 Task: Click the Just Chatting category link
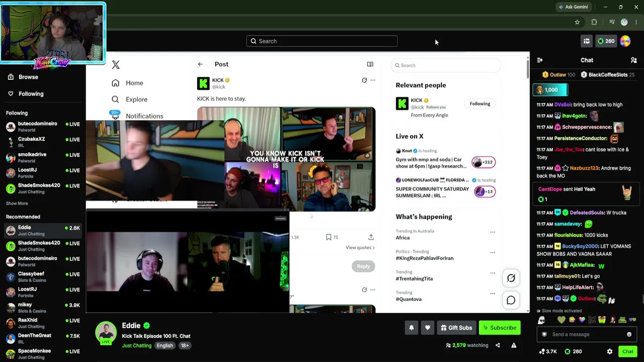136,346
